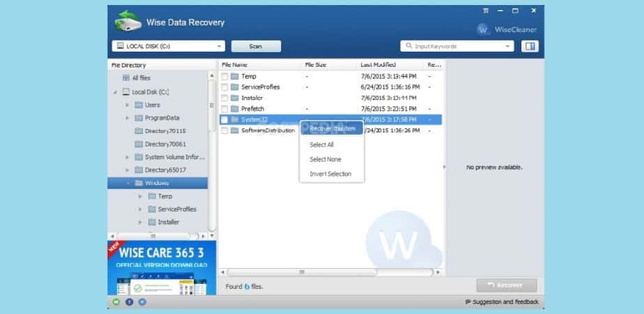Select the ProgramData folder icon in tree

[139, 118]
